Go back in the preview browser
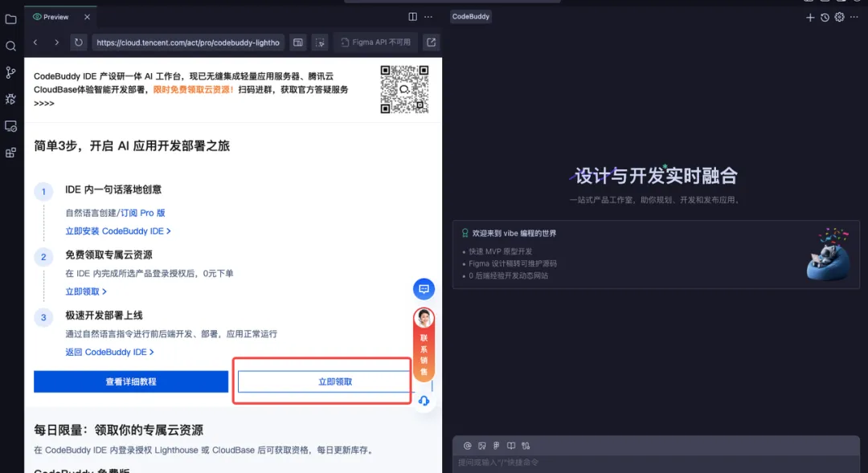The image size is (868, 473). pos(35,42)
